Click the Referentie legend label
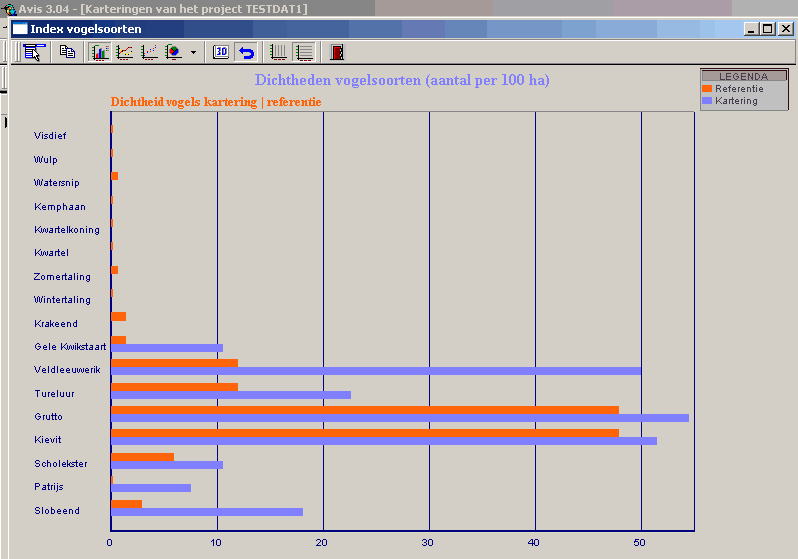The height and width of the screenshot is (559, 798). pos(739,89)
